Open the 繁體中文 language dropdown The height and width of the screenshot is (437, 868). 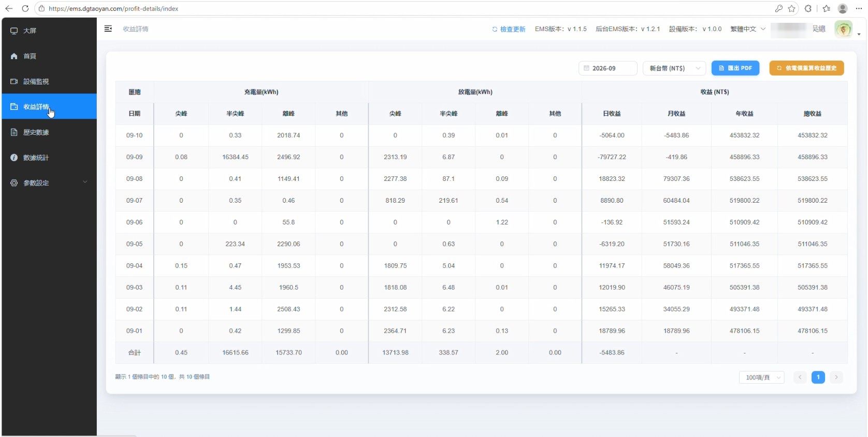click(748, 29)
